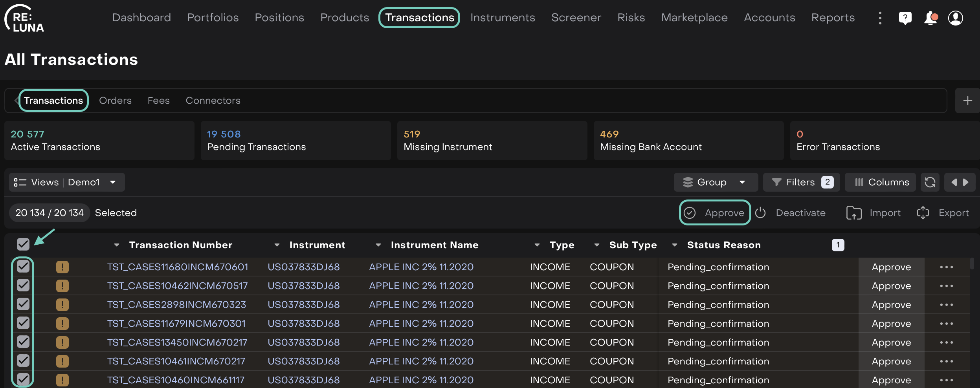Click the bulk Approve button in toolbar
Viewport: 980px width, 388px height.
(x=715, y=212)
